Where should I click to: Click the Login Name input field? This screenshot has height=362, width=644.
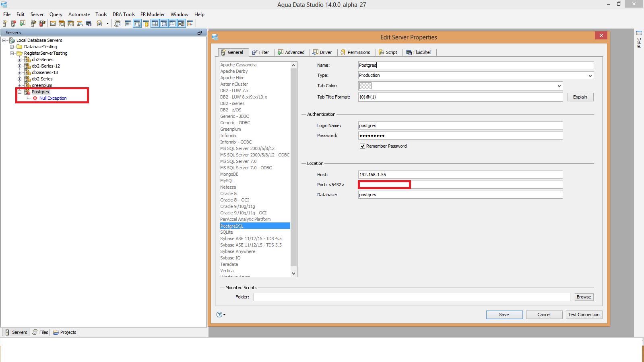point(460,125)
